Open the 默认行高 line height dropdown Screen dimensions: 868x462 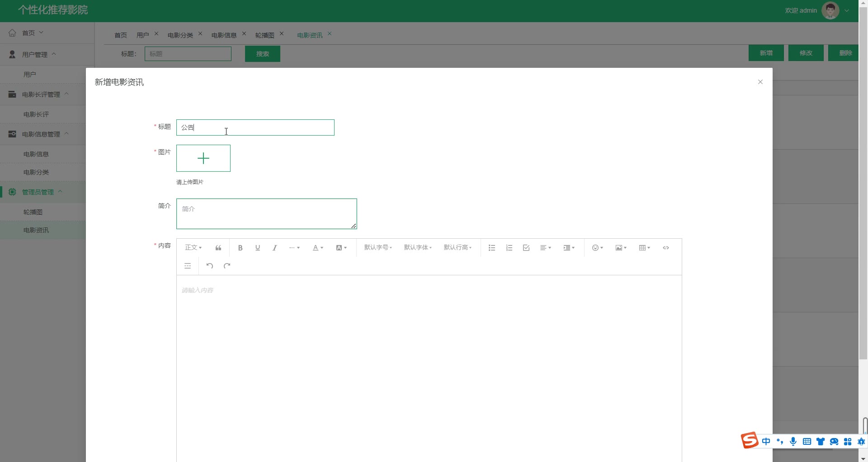tap(458, 248)
